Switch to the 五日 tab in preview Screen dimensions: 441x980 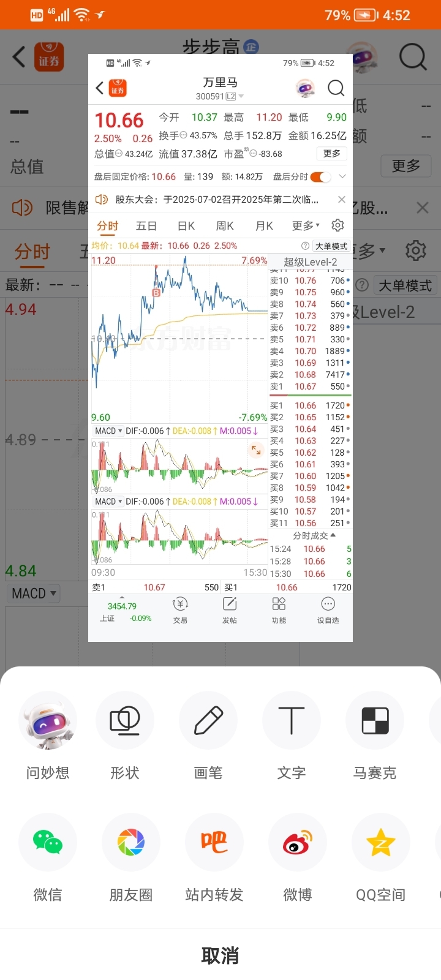(x=146, y=226)
